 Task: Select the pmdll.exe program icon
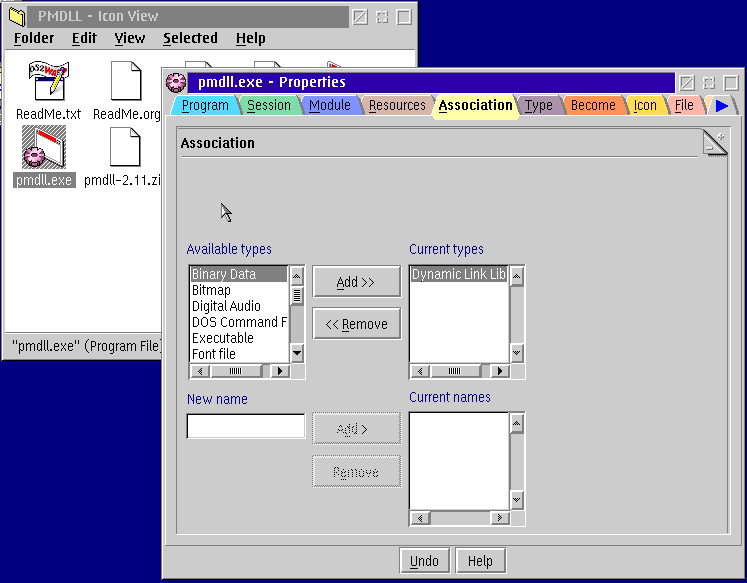point(44,149)
